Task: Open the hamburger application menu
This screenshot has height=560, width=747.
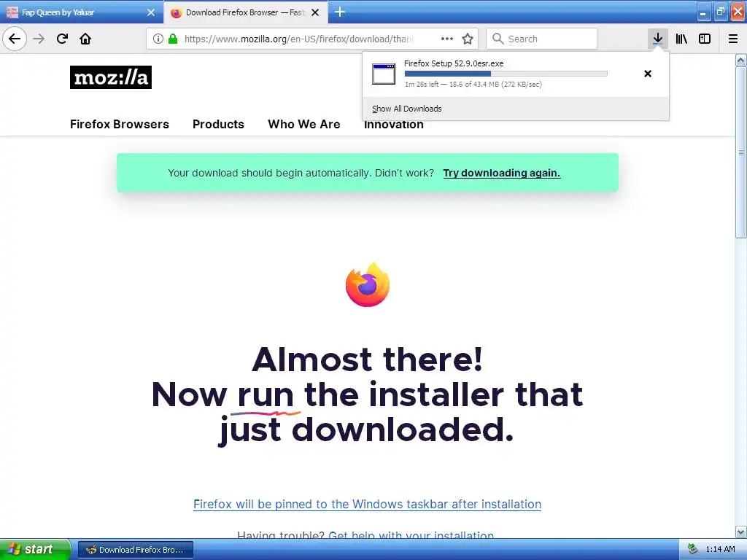Action: [x=732, y=39]
